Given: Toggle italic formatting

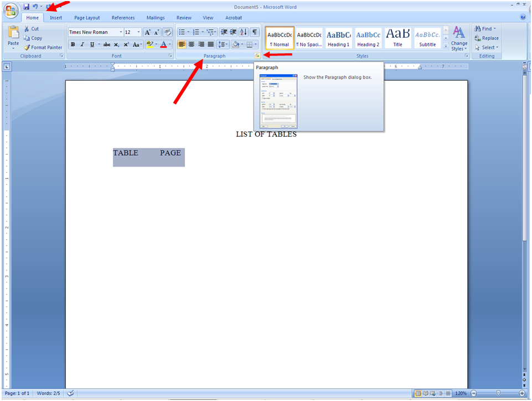Looking at the screenshot, I should 82,44.
